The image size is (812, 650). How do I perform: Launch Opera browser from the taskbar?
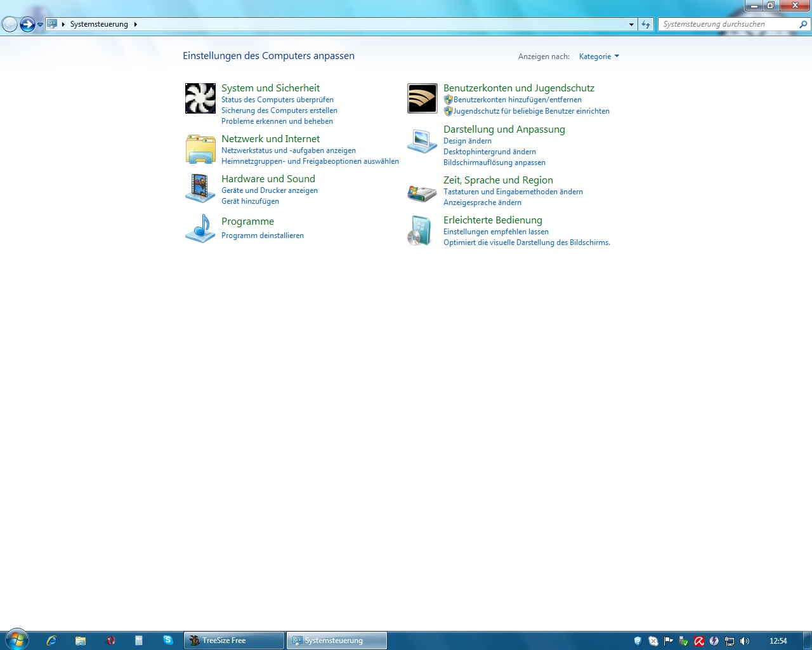pyautogui.click(x=111, y=640)
